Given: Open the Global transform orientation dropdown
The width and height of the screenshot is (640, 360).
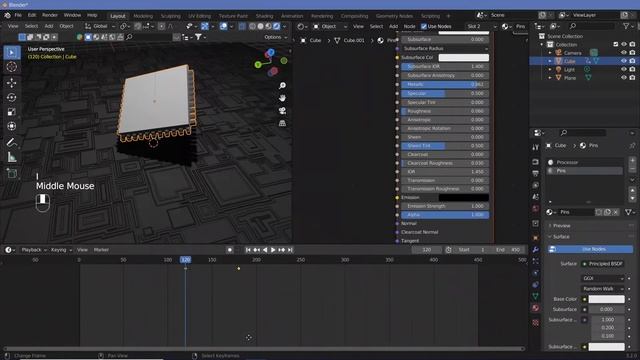Looking at the screenshot, I should click(x=100, y=26).
